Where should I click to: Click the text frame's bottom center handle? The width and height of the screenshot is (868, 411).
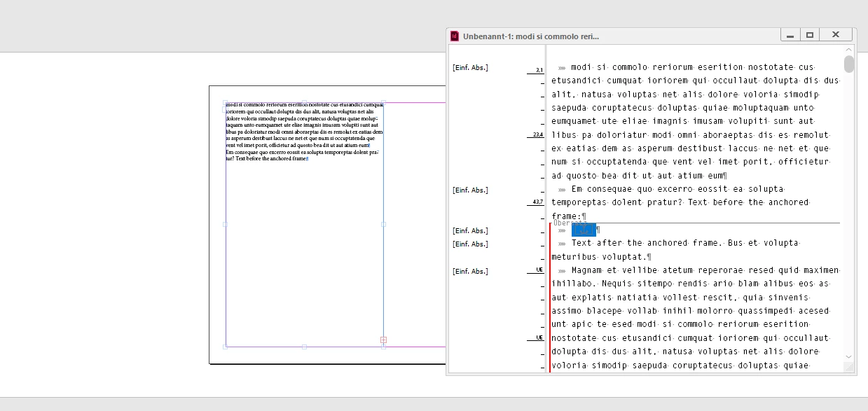pyautogui.click(x=304, y=347)
